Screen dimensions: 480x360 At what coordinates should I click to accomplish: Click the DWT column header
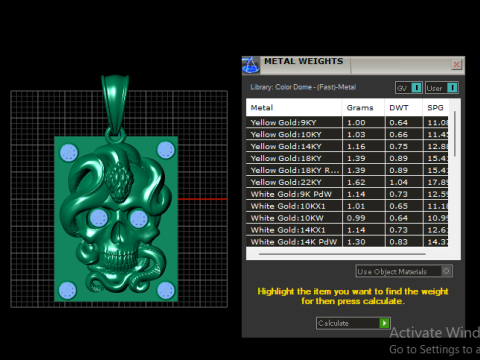click(404, 108)
